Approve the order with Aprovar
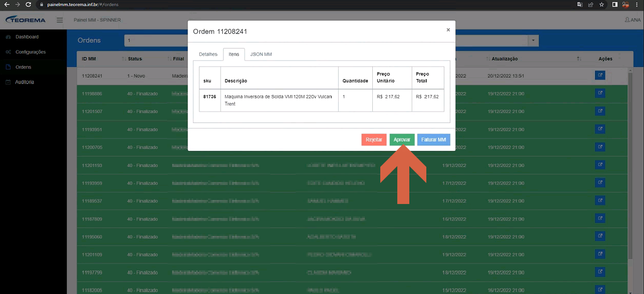Viewport: 644px width, 294px height. click(402, 140)
